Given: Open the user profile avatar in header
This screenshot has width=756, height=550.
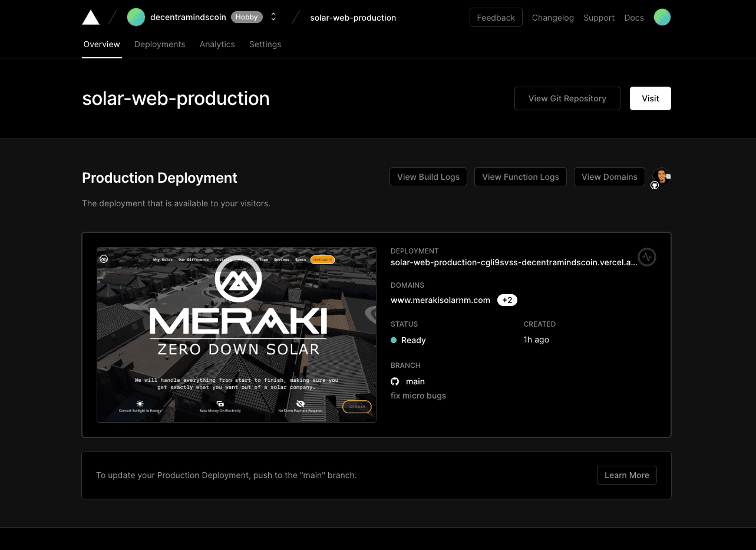Looking at the screenshot, I should point(662,17).
